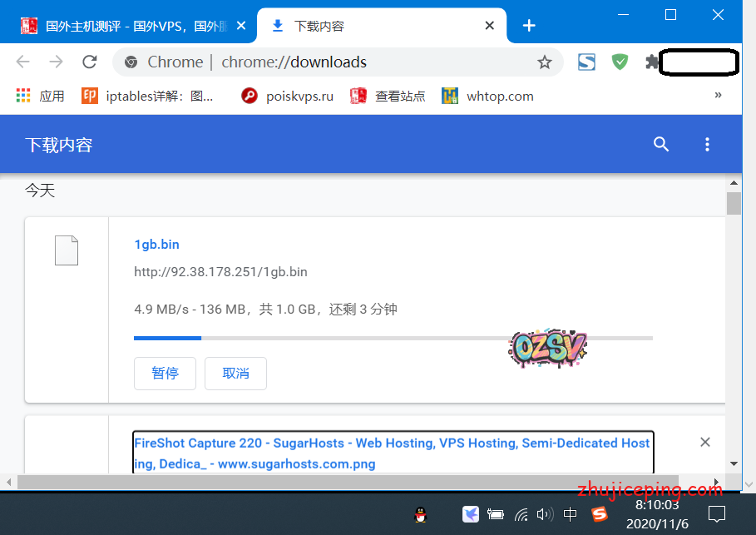756x535 pixels.
Task: Bookmark this page with the star icon
Action: (545, 62)
